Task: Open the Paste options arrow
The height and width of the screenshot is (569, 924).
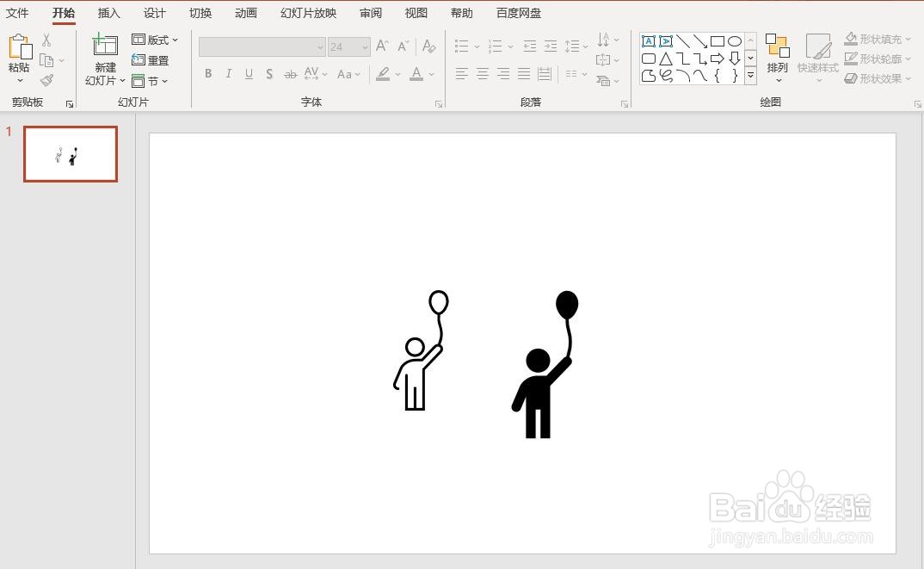Action: tap(20, 80)
